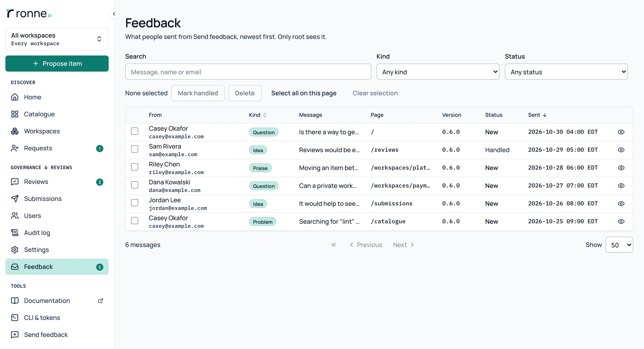The width and height of the screenshot is (644, 349).
Task: Click the CLI & tokens terminal icon
Action: coord(15,318)
